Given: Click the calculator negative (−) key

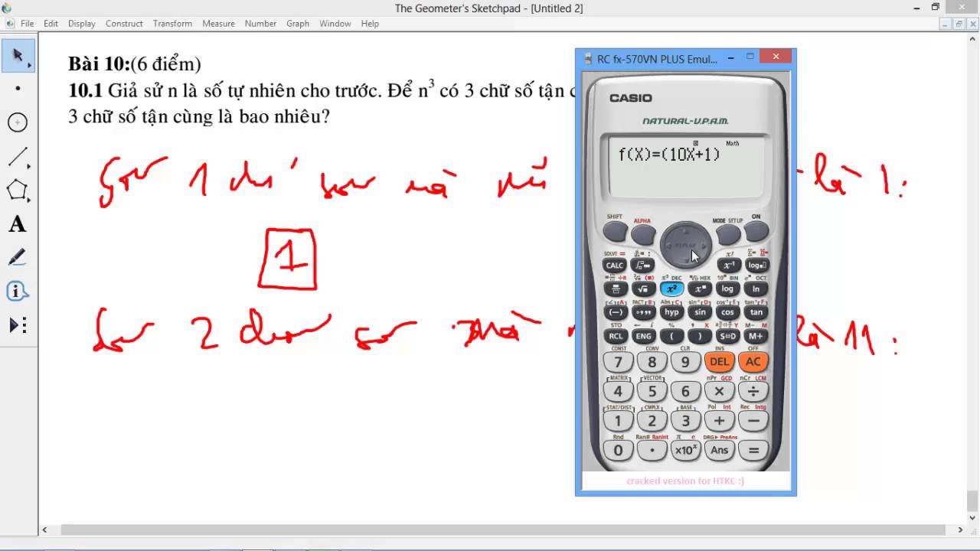Looking at the screenshot, I should [x=615, y=312].
